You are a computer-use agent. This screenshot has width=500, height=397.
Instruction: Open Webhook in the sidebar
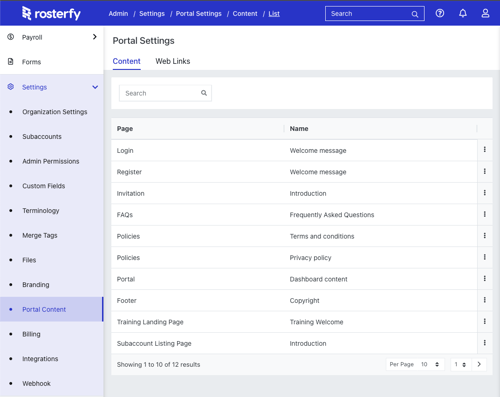point(36,383)
